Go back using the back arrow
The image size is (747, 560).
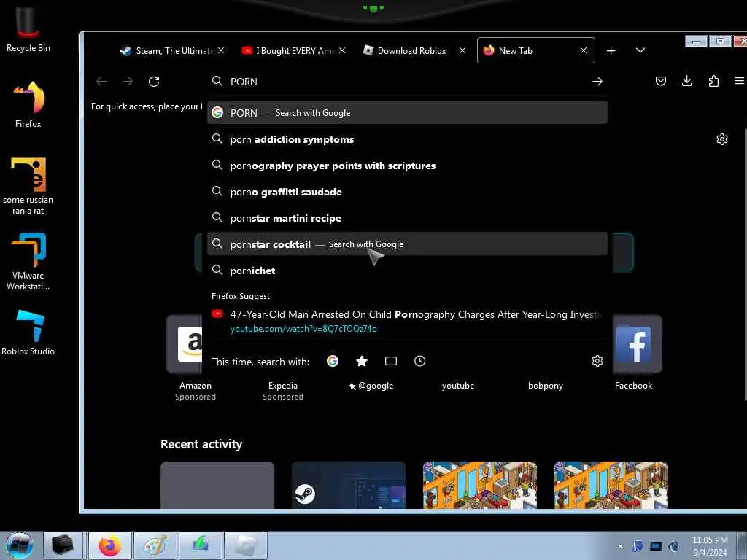tap(101, 82)
